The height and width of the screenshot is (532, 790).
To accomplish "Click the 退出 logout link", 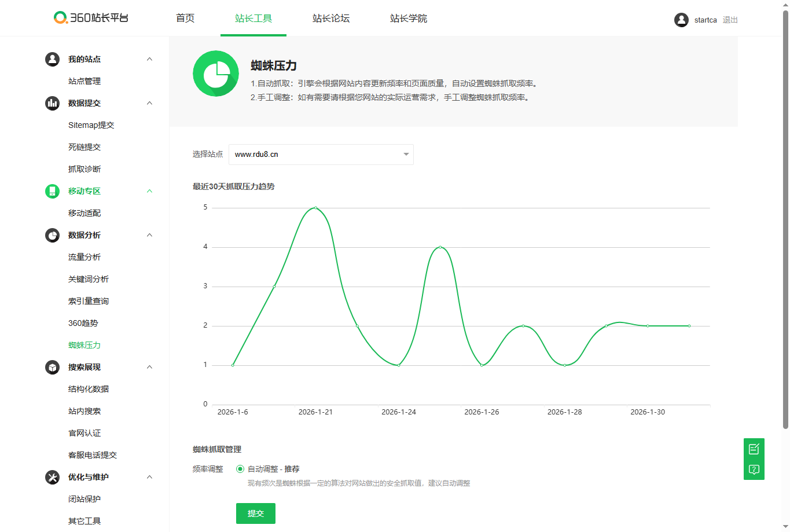I will pyautogui.click(x=730, y=20).
